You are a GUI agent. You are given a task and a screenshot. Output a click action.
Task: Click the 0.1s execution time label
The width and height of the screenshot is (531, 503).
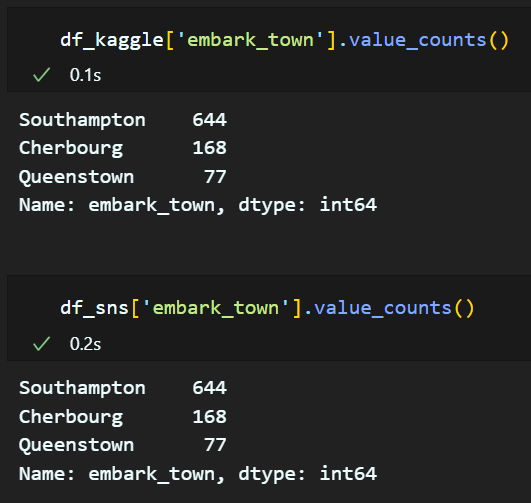coord(85,75)
